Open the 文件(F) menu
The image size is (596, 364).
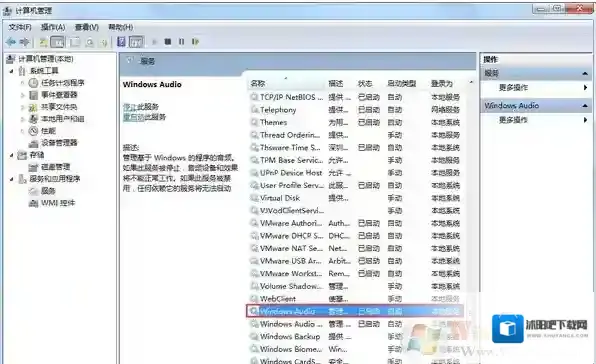(20, 27)
